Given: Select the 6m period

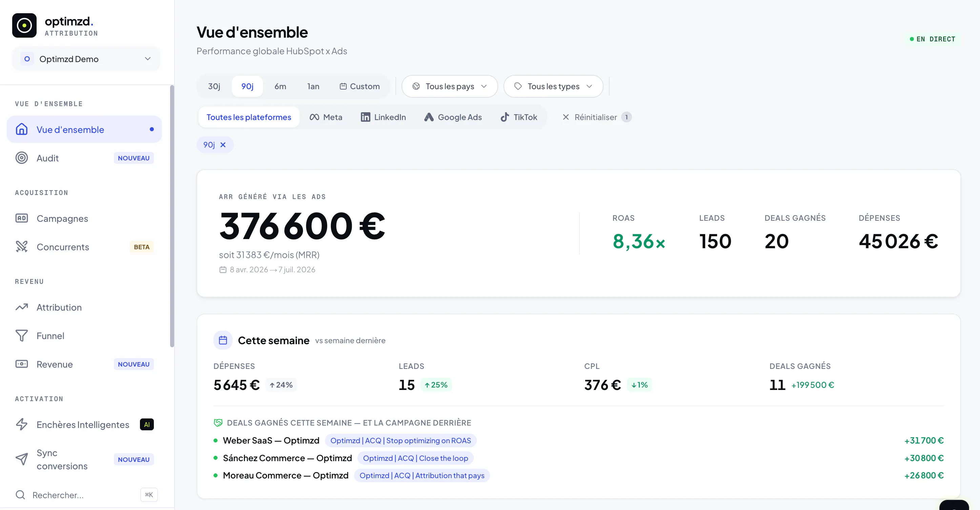Looking at the screenshot, I should 280,86.
